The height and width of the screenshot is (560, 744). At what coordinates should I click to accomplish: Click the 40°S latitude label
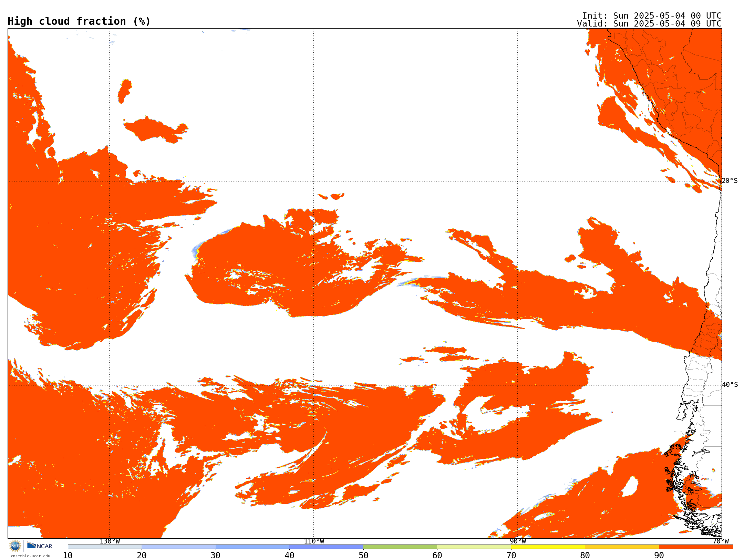pyautogui.click(x=730, y=385)
